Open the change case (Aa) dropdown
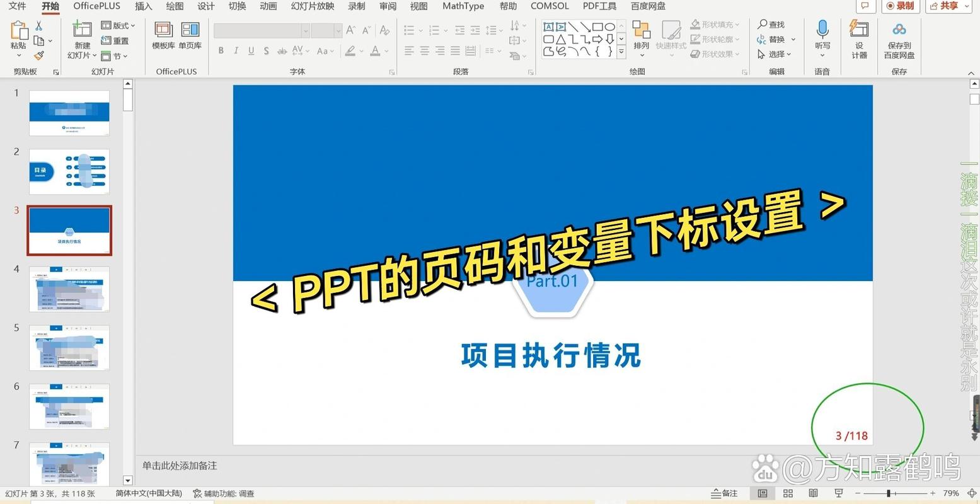This screenshot has height=504, width=980. coord(326,50)
